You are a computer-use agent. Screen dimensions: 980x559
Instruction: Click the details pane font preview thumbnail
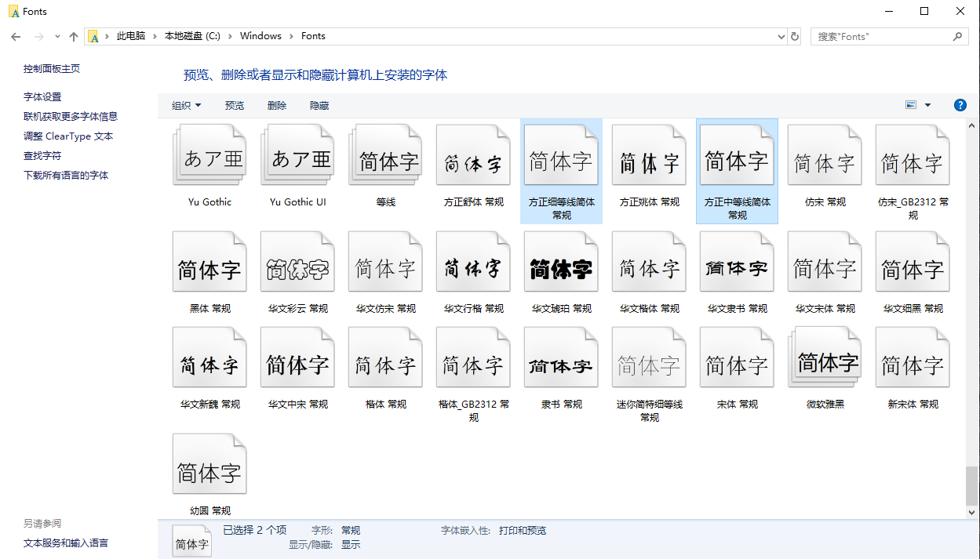(192, 540)
